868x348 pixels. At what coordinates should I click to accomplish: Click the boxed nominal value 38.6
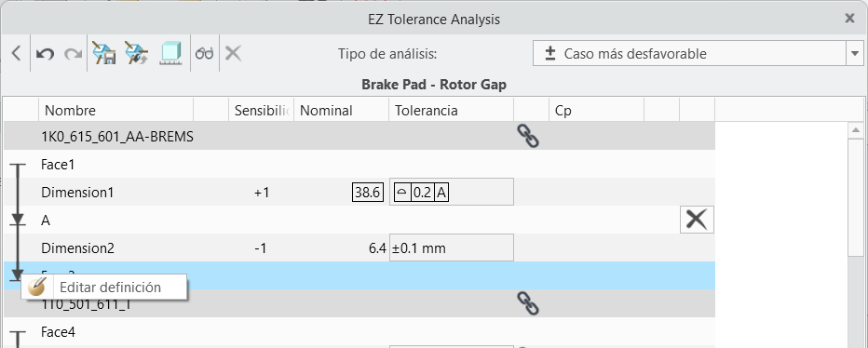coord(368,193)
